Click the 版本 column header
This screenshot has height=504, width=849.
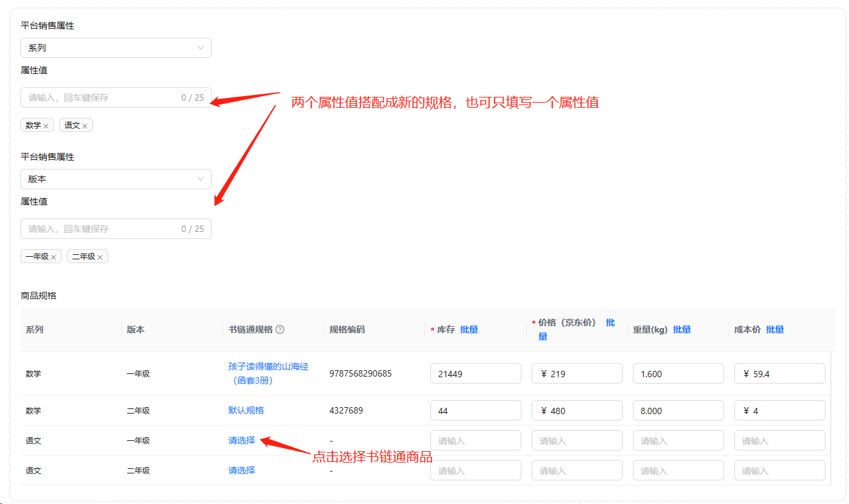(x=136, y=329)
